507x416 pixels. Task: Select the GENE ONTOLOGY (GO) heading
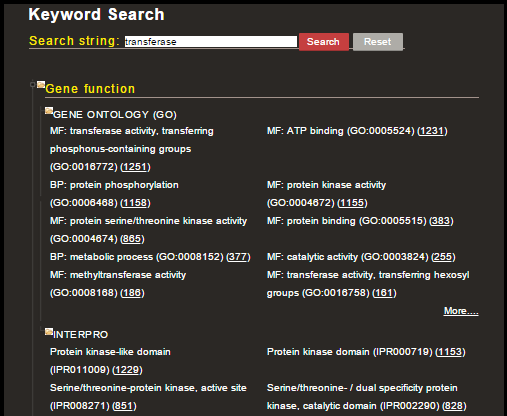coord(115,115)
